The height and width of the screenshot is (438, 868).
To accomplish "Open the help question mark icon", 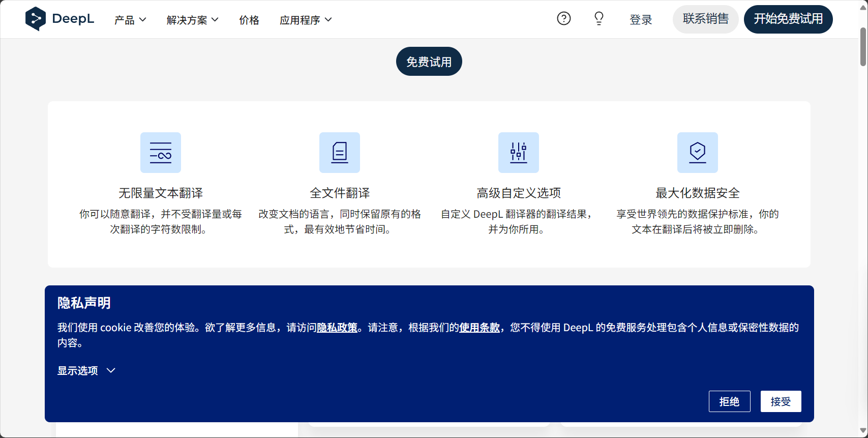I will pyautogui.click(x=564, y=19).
